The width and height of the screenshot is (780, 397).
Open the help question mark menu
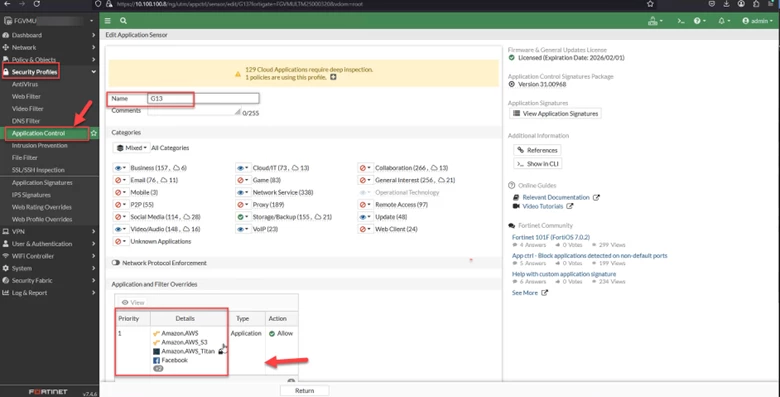point(699,21)
